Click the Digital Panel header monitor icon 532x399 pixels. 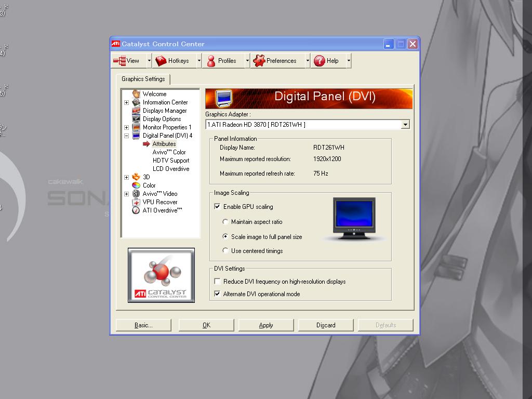click(x=224, y=98)
